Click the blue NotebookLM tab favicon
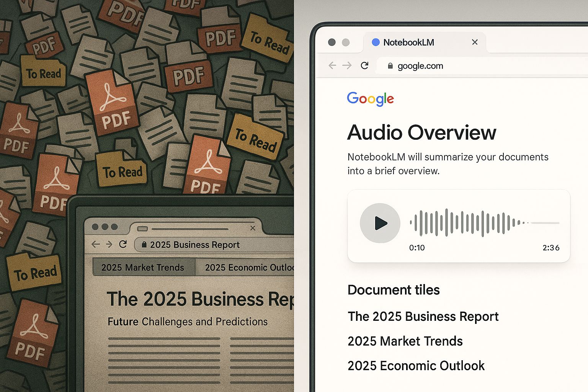 coord(376,42)
